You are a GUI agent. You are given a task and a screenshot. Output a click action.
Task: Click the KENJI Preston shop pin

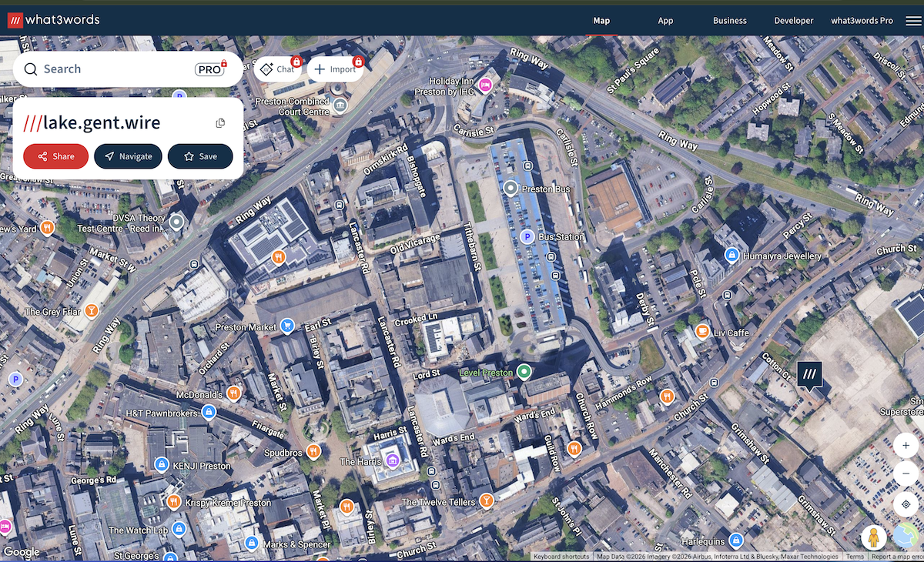click(x=162, y=465)
